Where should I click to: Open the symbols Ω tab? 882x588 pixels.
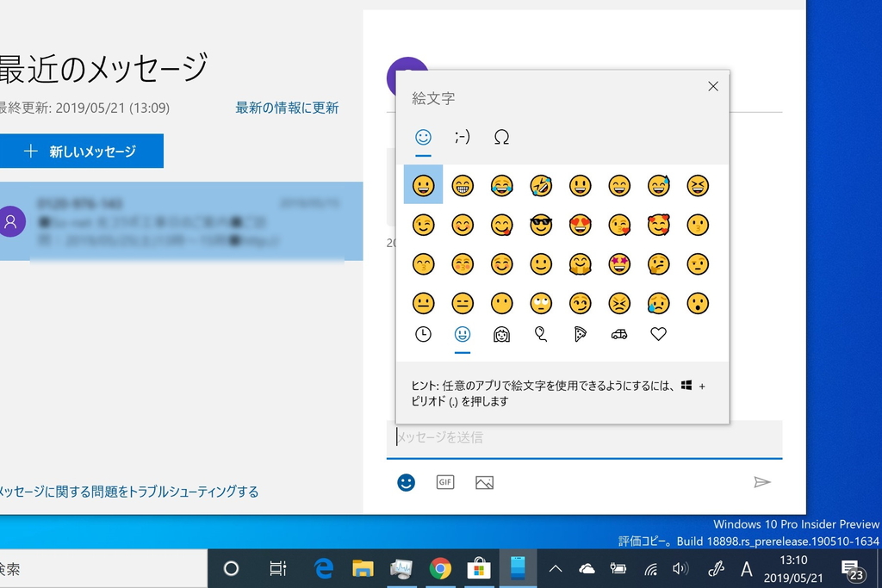coord(501,136)
